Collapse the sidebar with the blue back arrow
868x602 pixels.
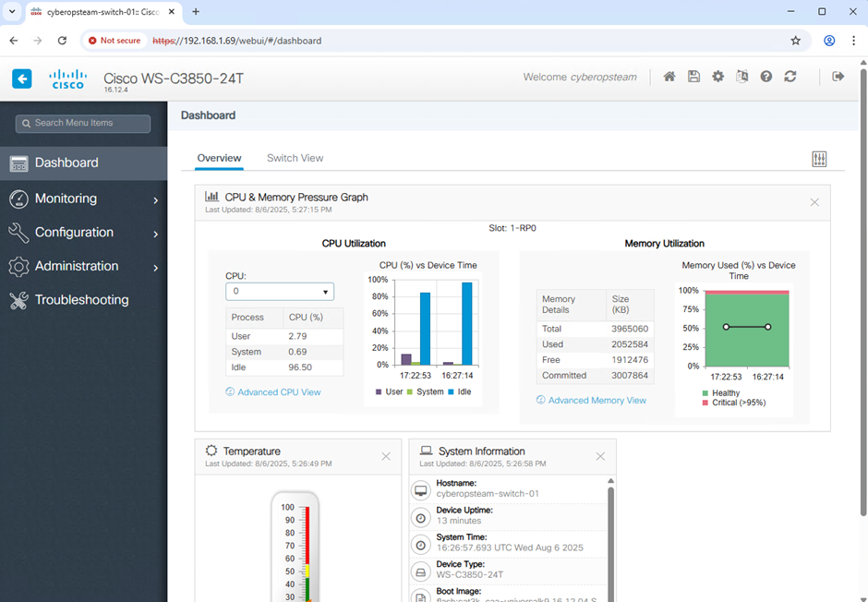[x=22, y=78]
